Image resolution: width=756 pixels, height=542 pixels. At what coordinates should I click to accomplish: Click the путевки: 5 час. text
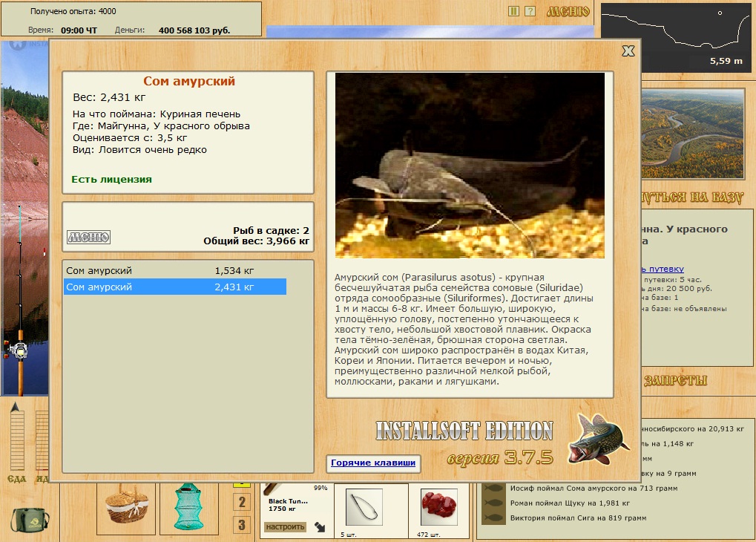coord(672,279)
